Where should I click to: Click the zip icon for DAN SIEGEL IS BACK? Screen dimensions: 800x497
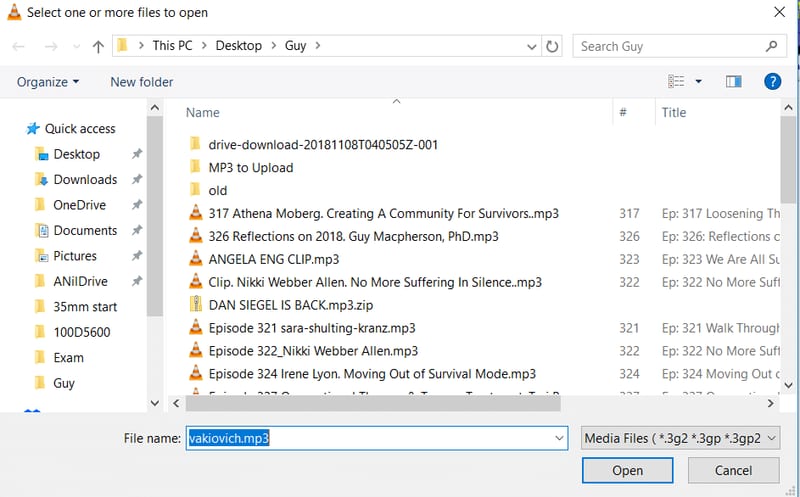pyautogui.click(x=195, y=304)
